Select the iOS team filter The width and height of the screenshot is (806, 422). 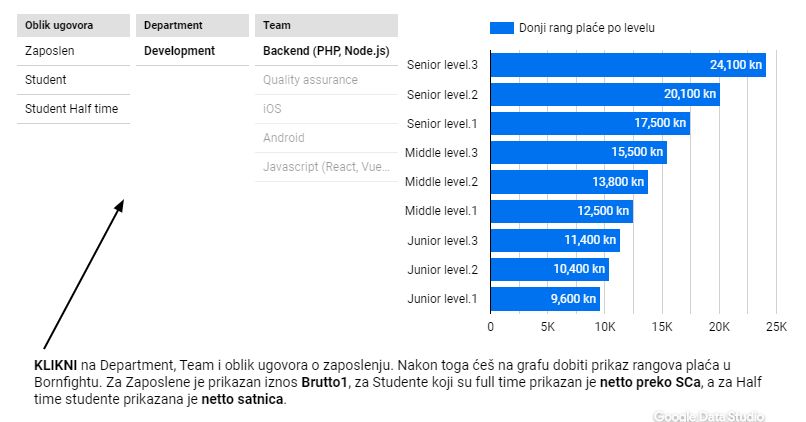coord(326,108)
